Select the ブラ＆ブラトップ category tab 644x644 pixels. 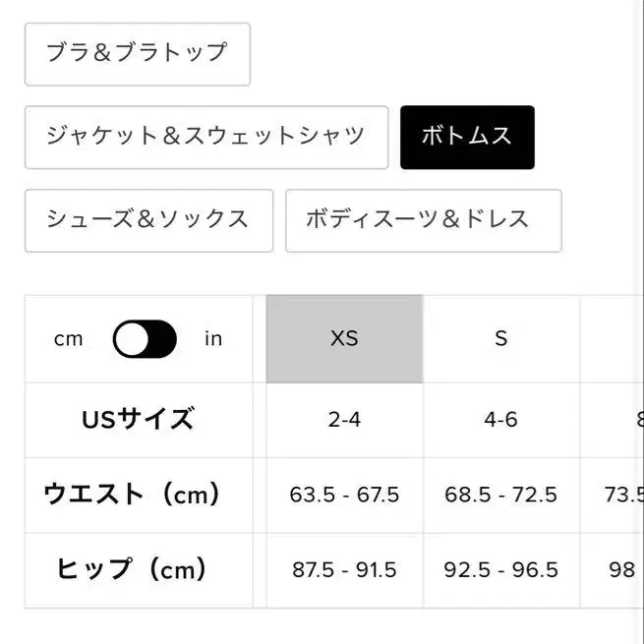pyautogui.click(x=137, y=53)
